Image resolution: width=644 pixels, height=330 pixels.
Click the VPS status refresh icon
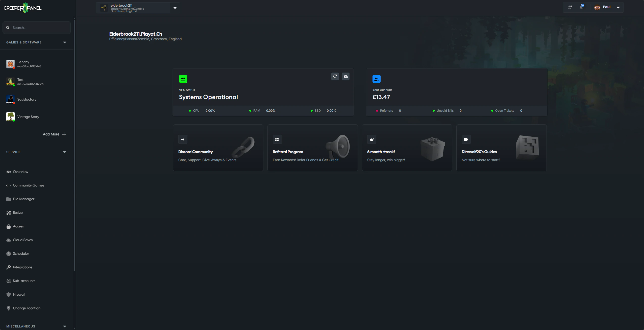[335, 76]
